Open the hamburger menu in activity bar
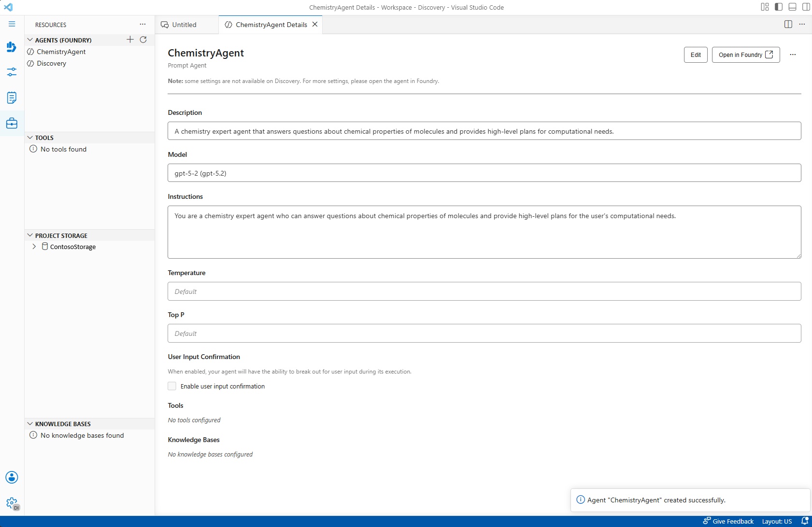The image size is (812, 527). click(12, 24)
